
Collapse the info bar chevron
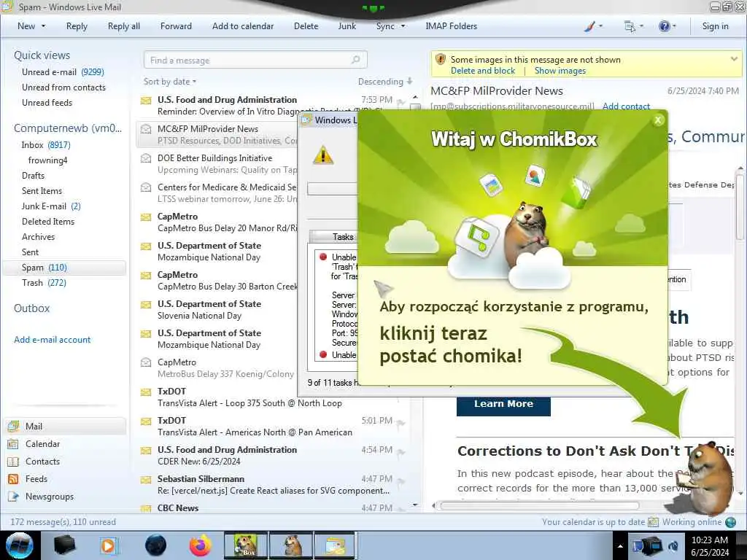pyautogui.click(x=734, y=59)
